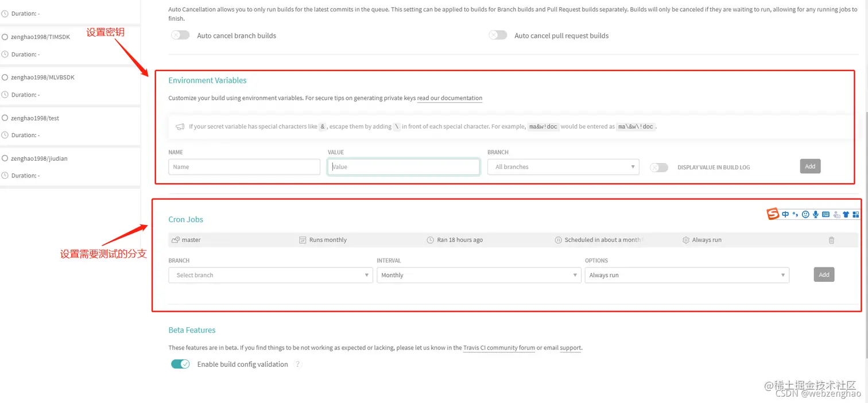Click the master branch cron entry
The image size is (868, 403).
[x=191, y=240]
